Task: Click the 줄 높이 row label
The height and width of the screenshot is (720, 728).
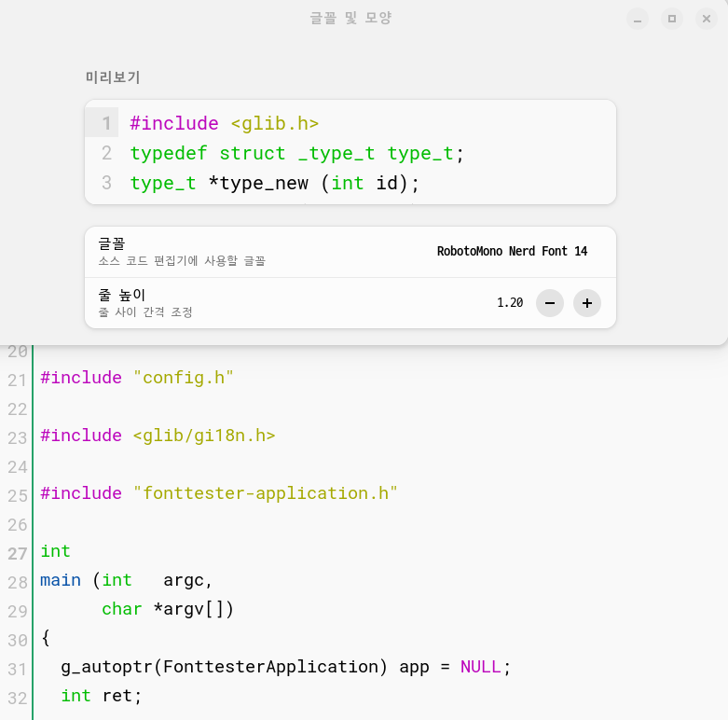Action: tap(121, 295)
